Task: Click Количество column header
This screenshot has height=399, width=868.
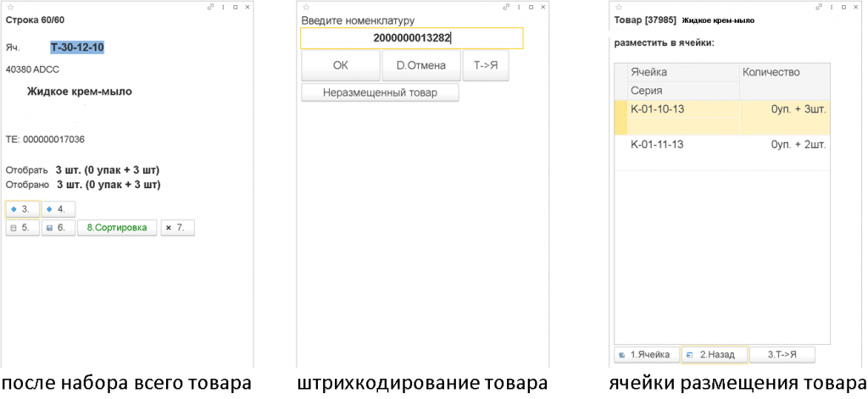Action: click(784, 81)
